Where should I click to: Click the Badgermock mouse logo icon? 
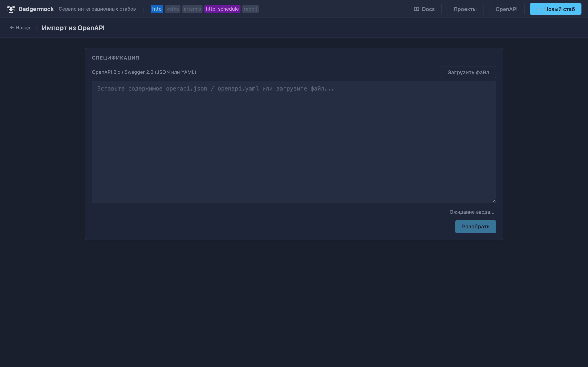click(11, 9)
